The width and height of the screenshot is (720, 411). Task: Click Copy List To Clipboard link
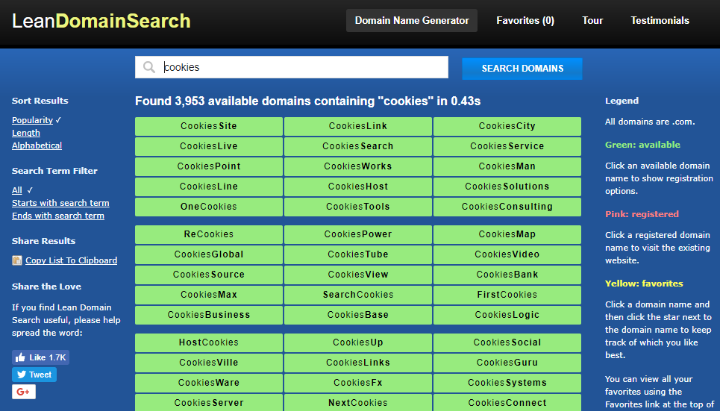coord(71,260)
